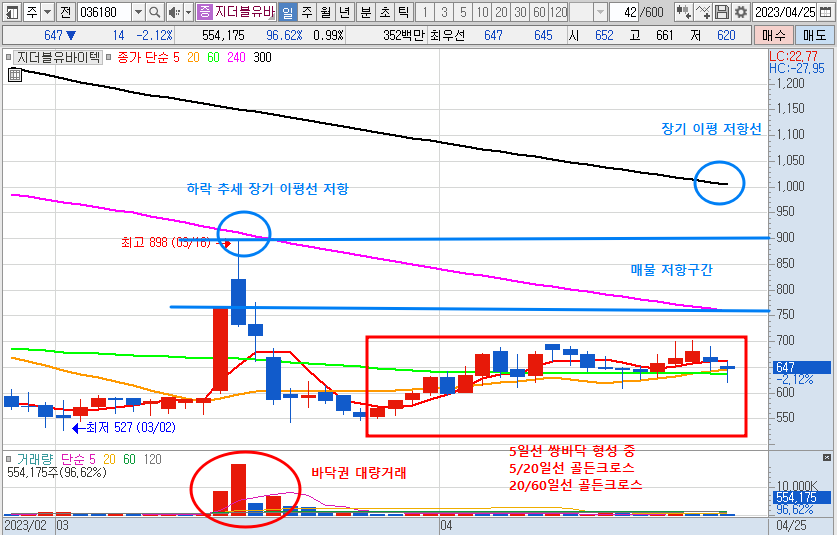Click the data table grid icon
This screenshot has height=535, width=837.
15,75
